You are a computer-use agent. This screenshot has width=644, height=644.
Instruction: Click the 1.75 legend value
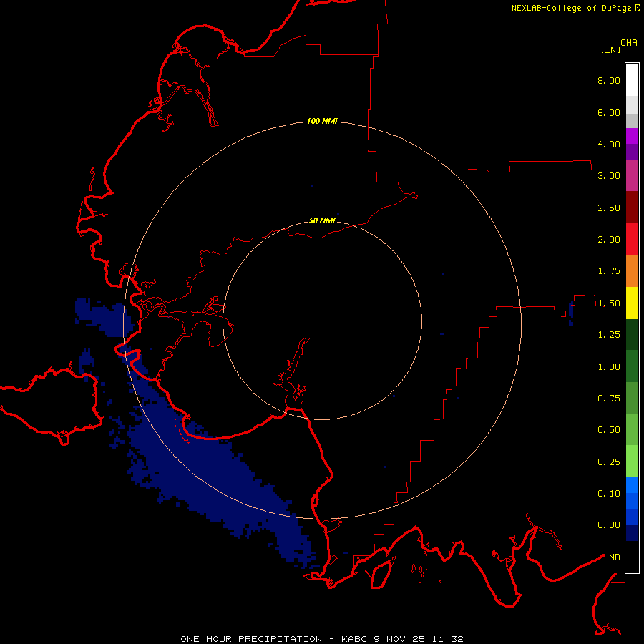click(609, 271)
